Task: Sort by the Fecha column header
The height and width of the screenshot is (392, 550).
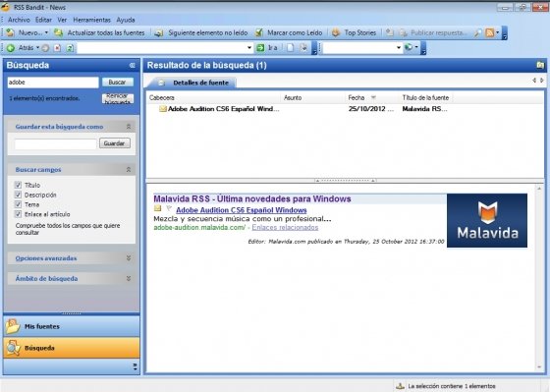Action: coord(372,97)
